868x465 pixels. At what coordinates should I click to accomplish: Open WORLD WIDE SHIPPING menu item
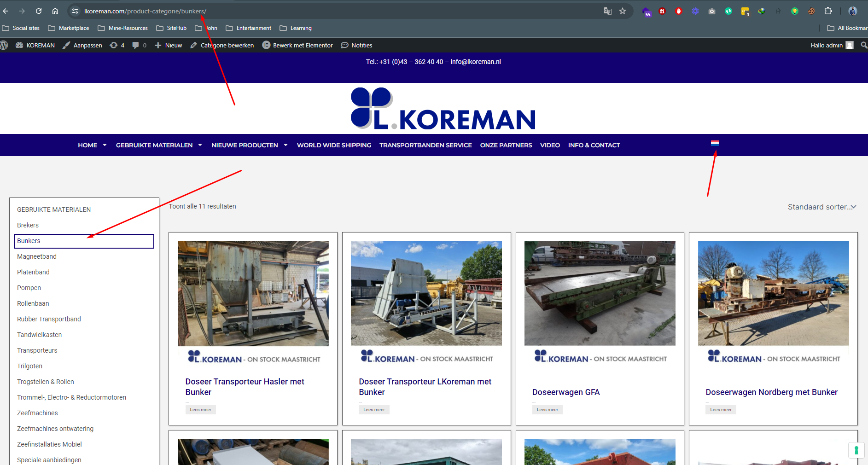pos(334,145)
